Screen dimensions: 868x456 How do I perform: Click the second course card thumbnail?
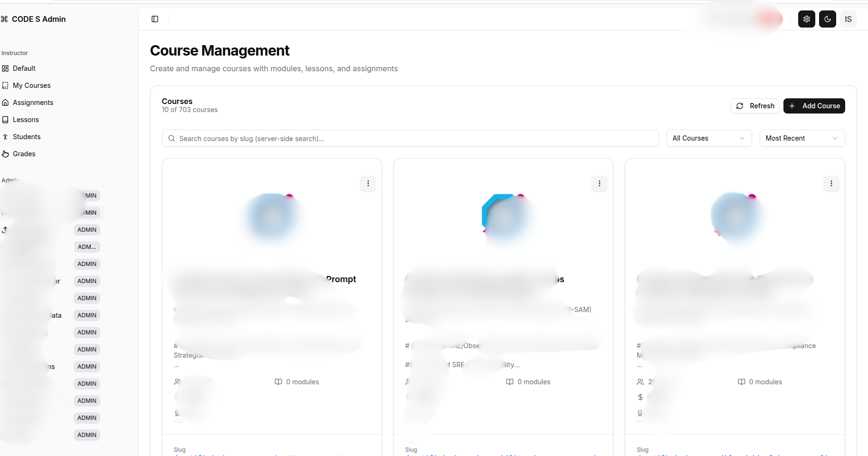[x=503, y=217]
